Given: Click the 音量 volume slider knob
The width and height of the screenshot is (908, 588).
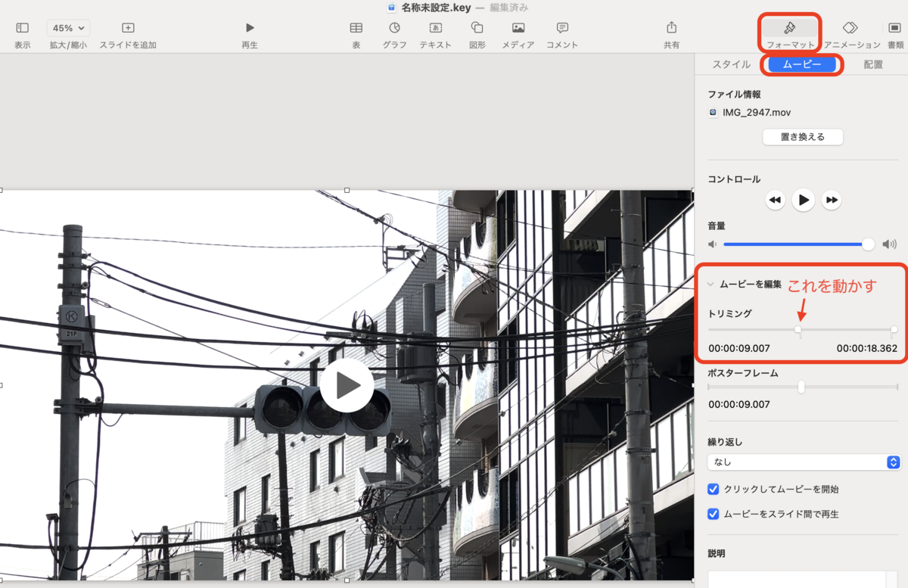Looking at the screenshot, I should point(868,244).
